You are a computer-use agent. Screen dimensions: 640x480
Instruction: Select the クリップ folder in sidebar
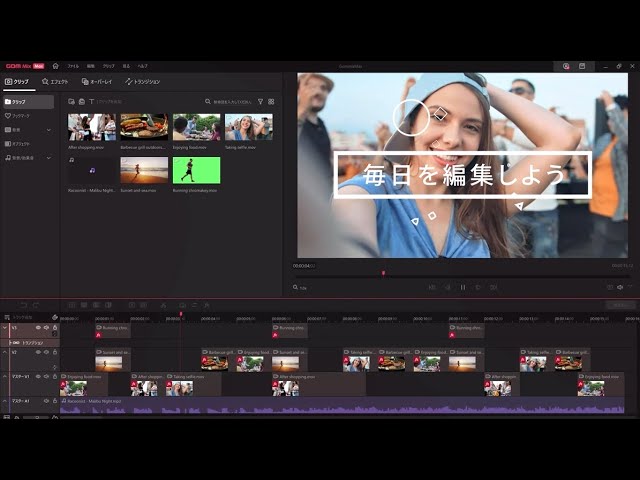point(28,102)
